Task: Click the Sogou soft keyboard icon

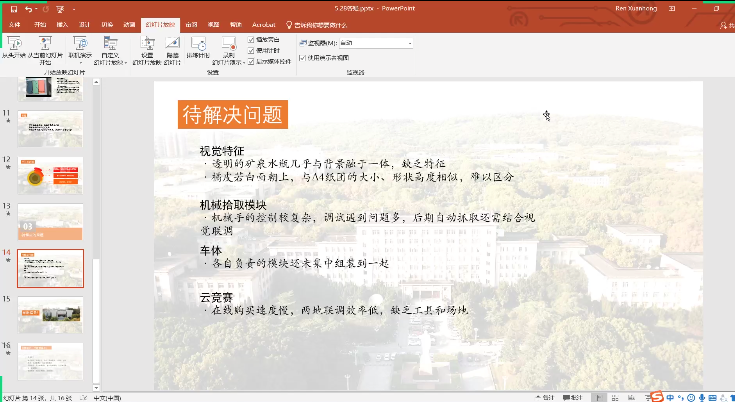Action: [x=712, y=398]
